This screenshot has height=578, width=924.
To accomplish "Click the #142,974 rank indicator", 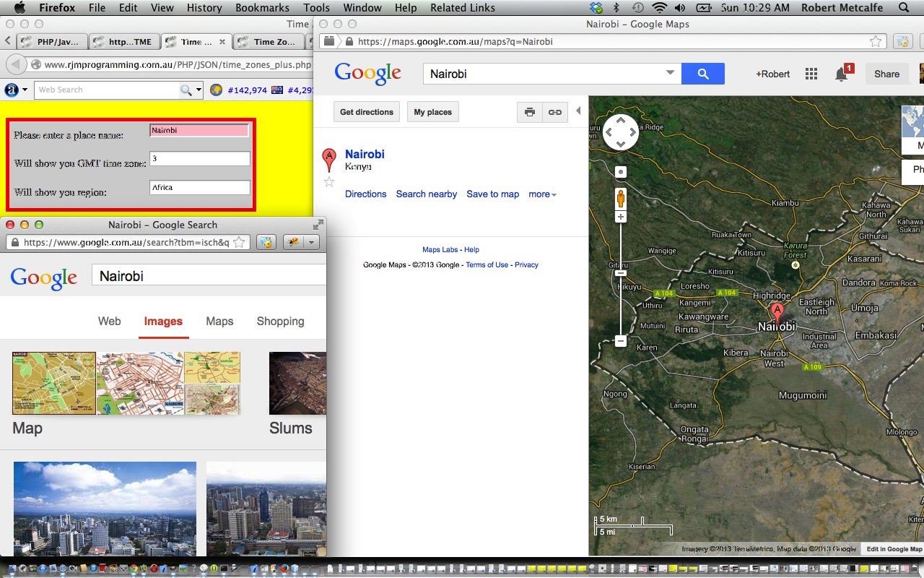I will (x=246, y=90).
